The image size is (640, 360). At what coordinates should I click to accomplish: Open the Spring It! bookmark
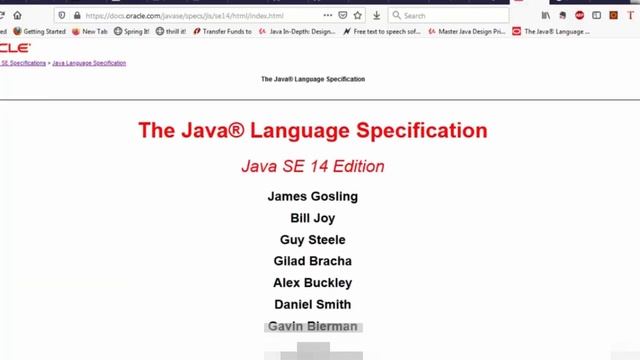pyautogui.click(x=131, y=31)
